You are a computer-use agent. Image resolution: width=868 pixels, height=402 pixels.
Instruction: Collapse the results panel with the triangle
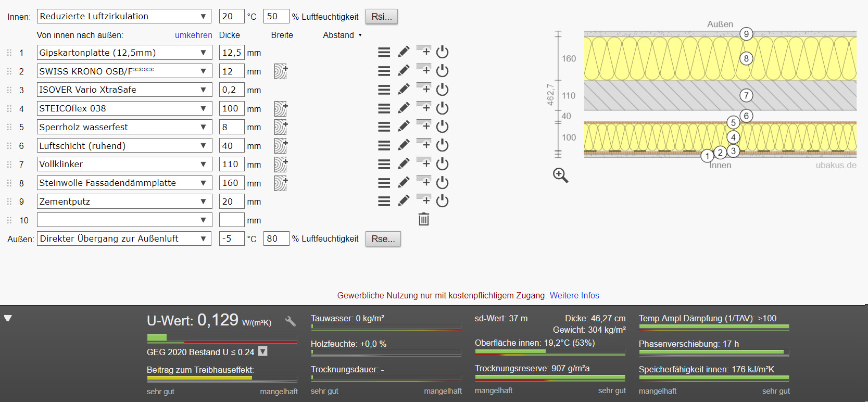tap(8, 318)
